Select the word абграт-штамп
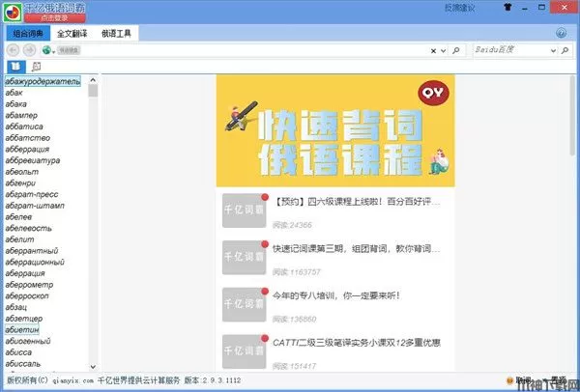Screen dimensions: 580x392 pyautogui.click(x=35, y=206)
